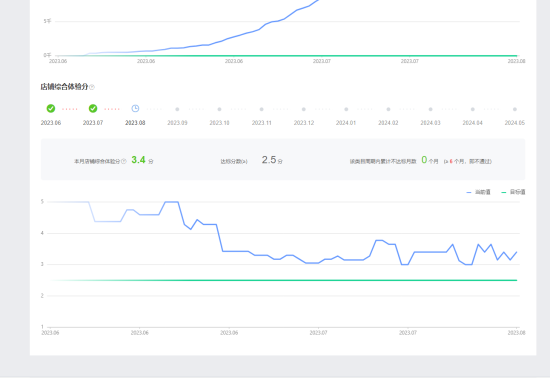This screenshot has height=378, width=550.
Task: Click the green target line in score chart
Action: [284, 280]
